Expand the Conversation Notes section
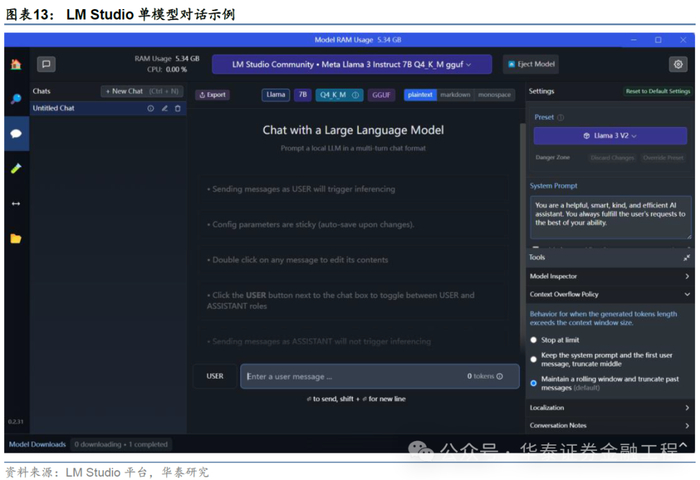700x480 pixels. pos(610,426)
